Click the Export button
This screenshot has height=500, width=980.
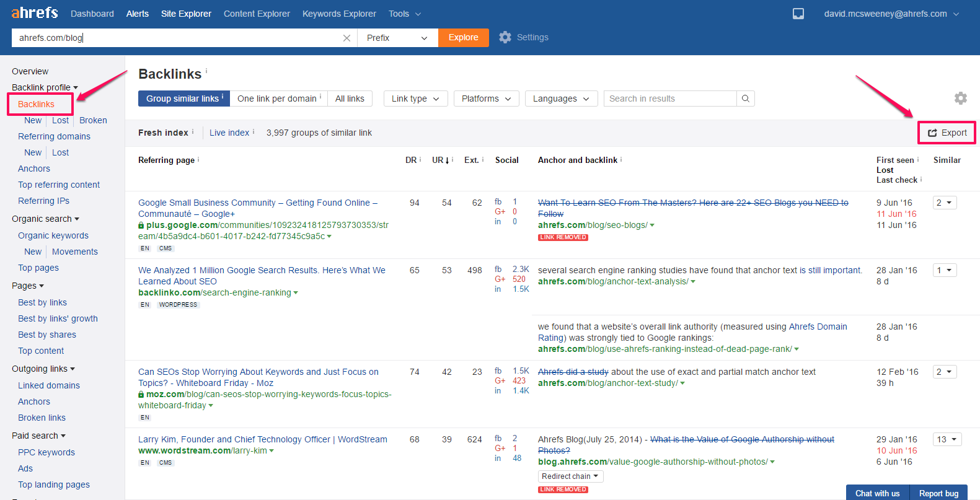(947, 133)
